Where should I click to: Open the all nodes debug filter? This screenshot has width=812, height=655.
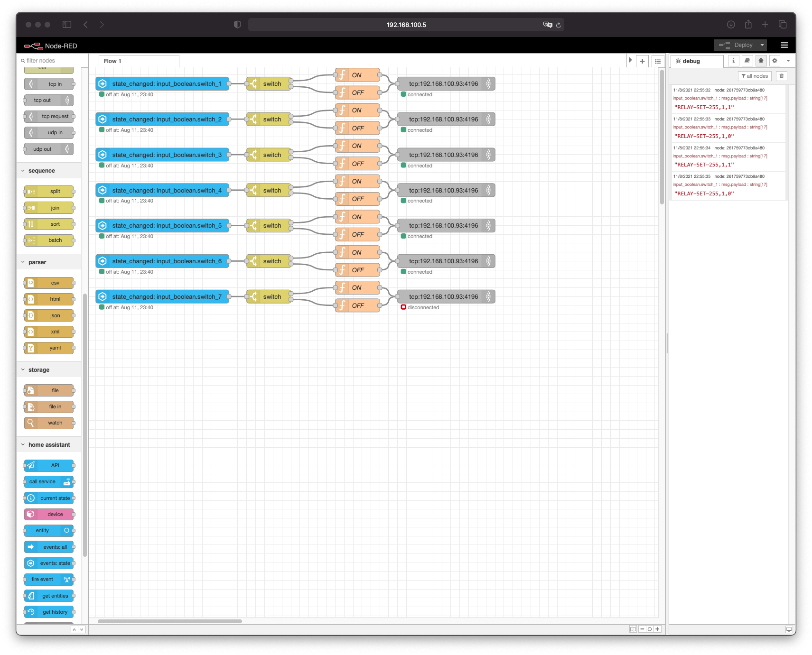(x=755, y=76)
